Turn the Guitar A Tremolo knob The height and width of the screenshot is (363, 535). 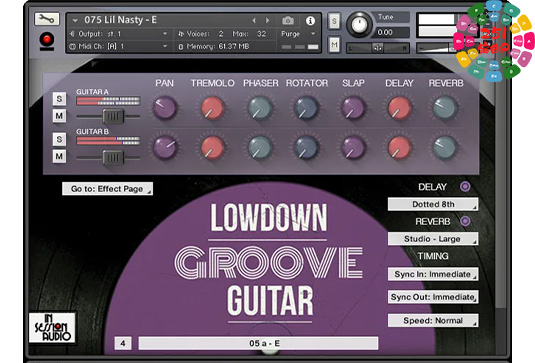pos(212,108)
